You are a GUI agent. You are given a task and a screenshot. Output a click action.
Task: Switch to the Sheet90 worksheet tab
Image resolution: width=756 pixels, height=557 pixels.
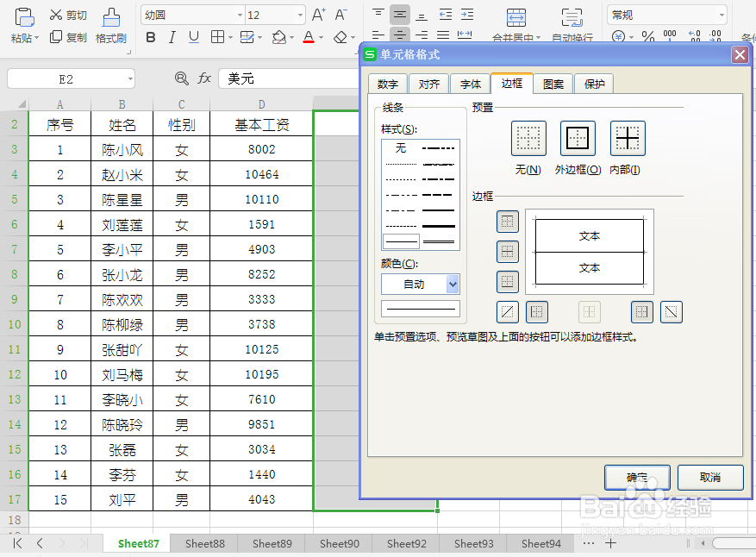tap(338, 543)
